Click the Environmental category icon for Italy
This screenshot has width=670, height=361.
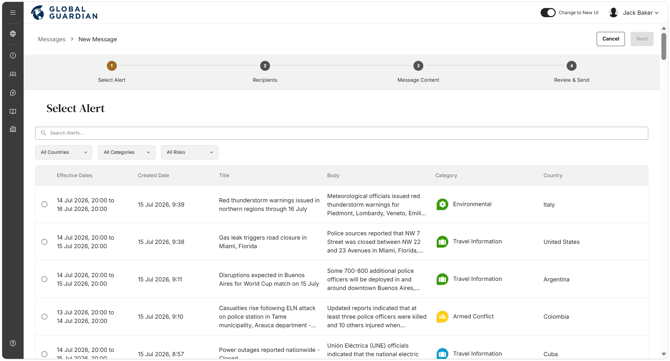click(442, 204)
